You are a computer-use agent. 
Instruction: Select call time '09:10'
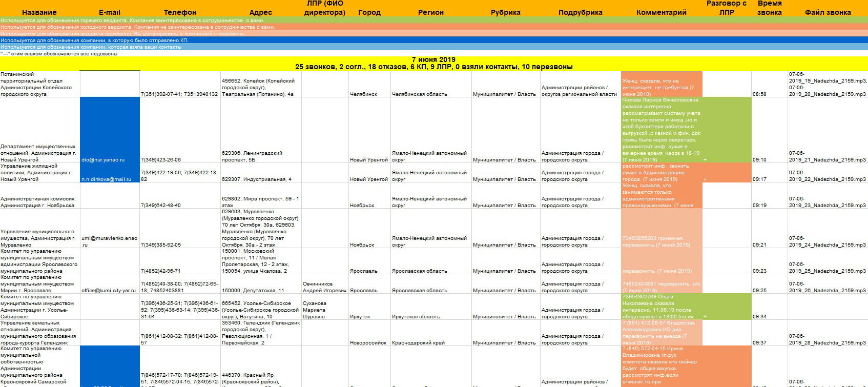(759, 160)
